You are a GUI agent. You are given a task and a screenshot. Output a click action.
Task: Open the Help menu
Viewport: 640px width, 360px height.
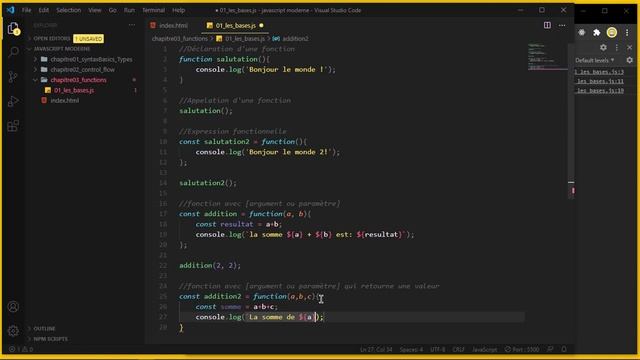[x=178, y=10]
